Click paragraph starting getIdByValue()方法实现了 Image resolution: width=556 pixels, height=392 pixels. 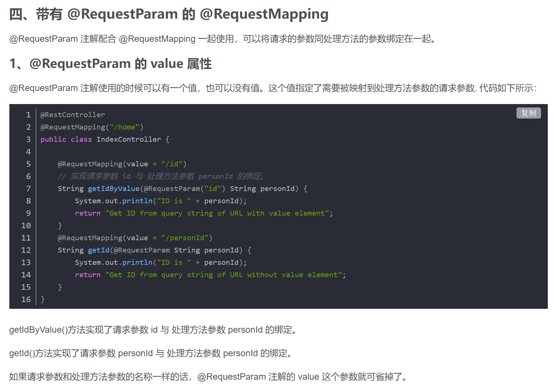[x=154, y=330]
